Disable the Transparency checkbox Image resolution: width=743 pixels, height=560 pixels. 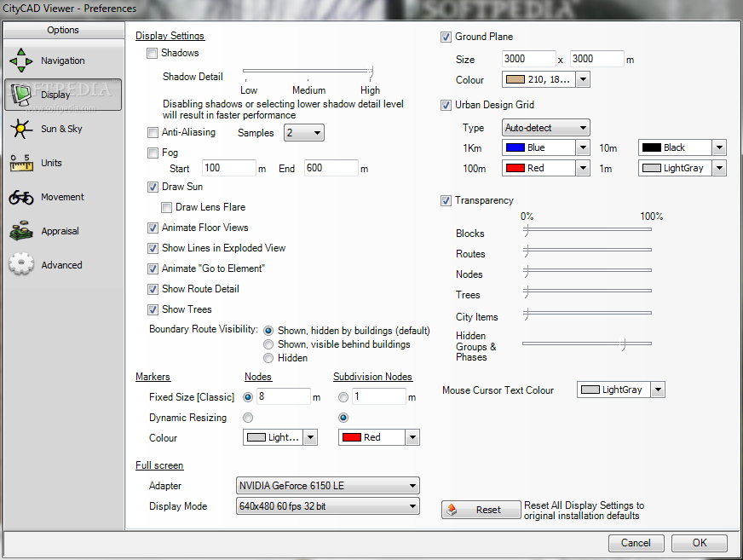point(446,200)
